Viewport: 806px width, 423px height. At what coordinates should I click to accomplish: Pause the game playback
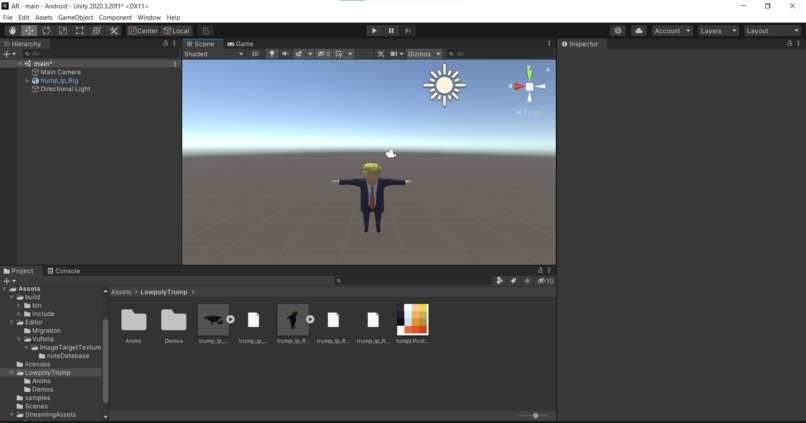click(x=391, y=31)
